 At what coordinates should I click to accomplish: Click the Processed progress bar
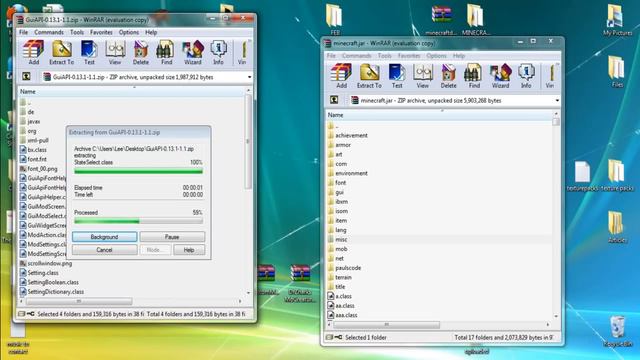[138, 221]
